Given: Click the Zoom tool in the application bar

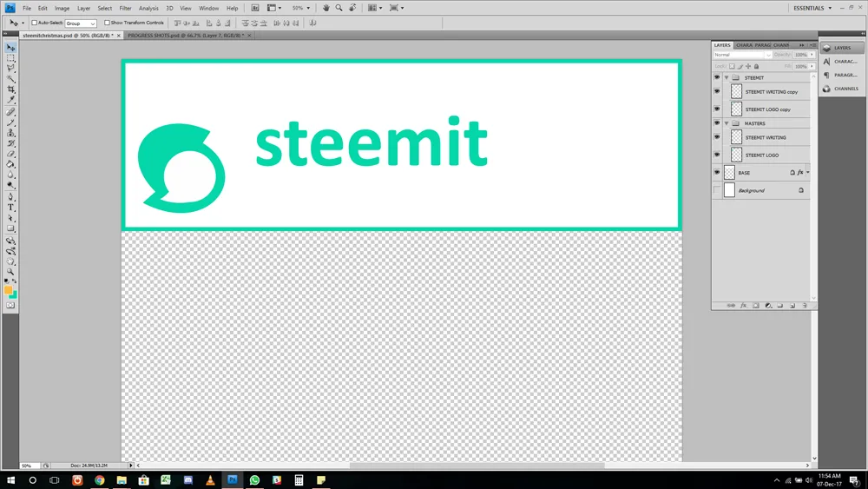Looking at the screenshot, I should [339, 8].
